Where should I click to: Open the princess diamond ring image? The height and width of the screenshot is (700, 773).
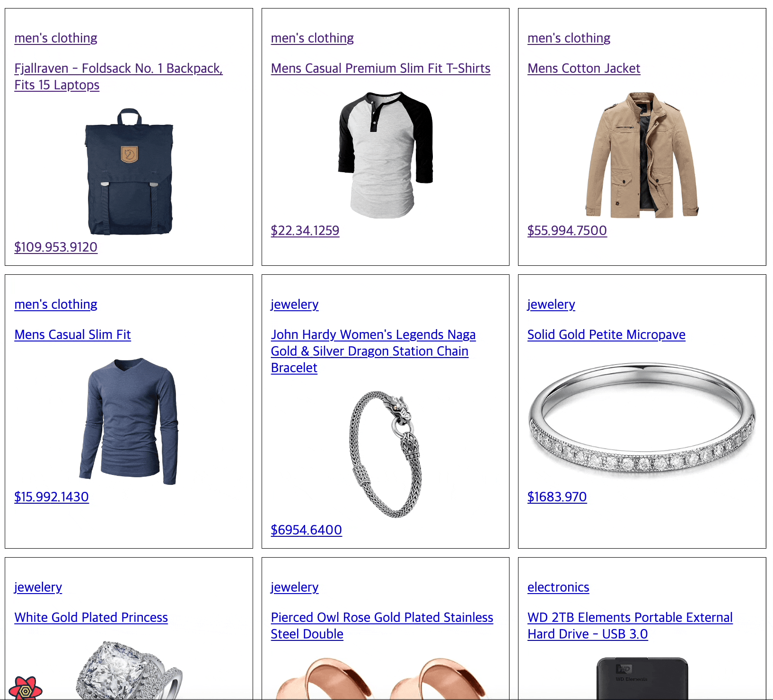tap(129, 670)
